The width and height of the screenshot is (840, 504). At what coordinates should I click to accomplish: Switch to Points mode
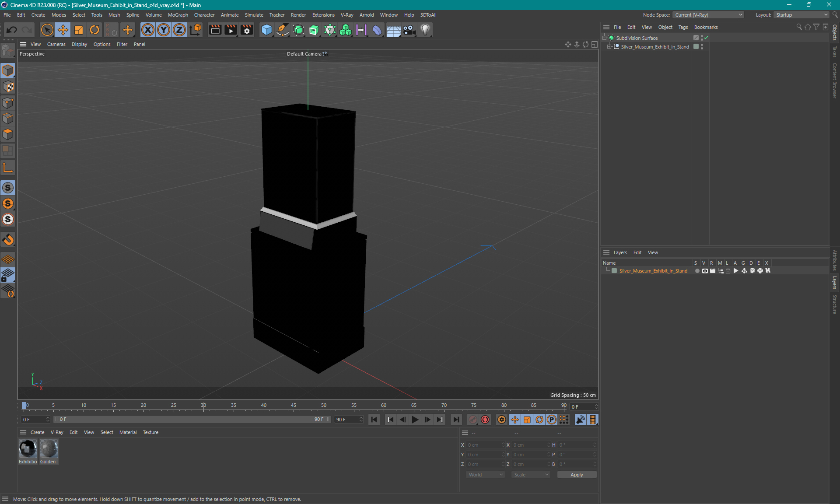[8, 103]
